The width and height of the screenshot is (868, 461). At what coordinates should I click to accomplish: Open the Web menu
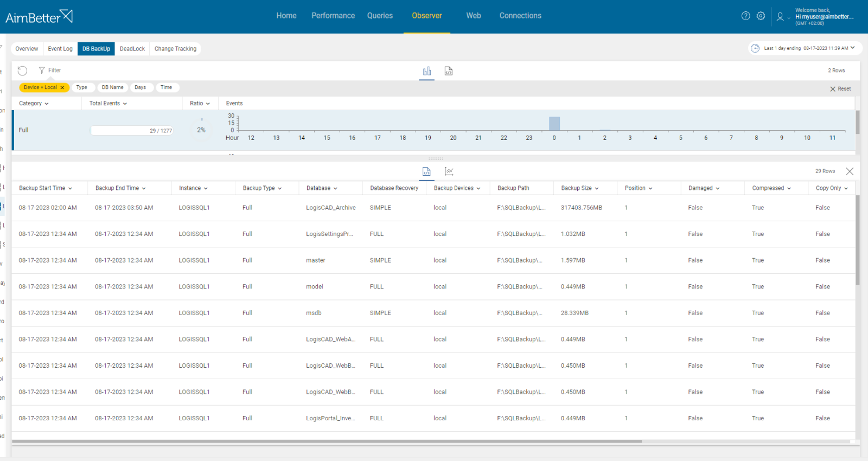click(474, 16)
